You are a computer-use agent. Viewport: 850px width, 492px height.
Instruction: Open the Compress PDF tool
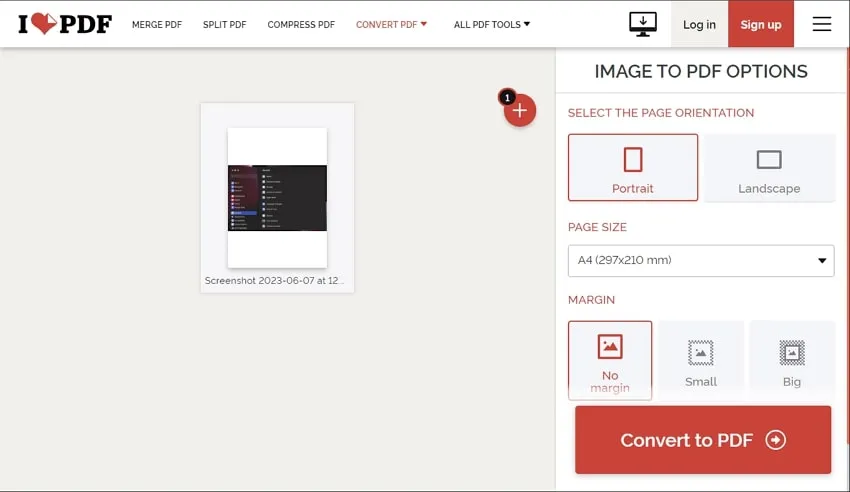301,24
